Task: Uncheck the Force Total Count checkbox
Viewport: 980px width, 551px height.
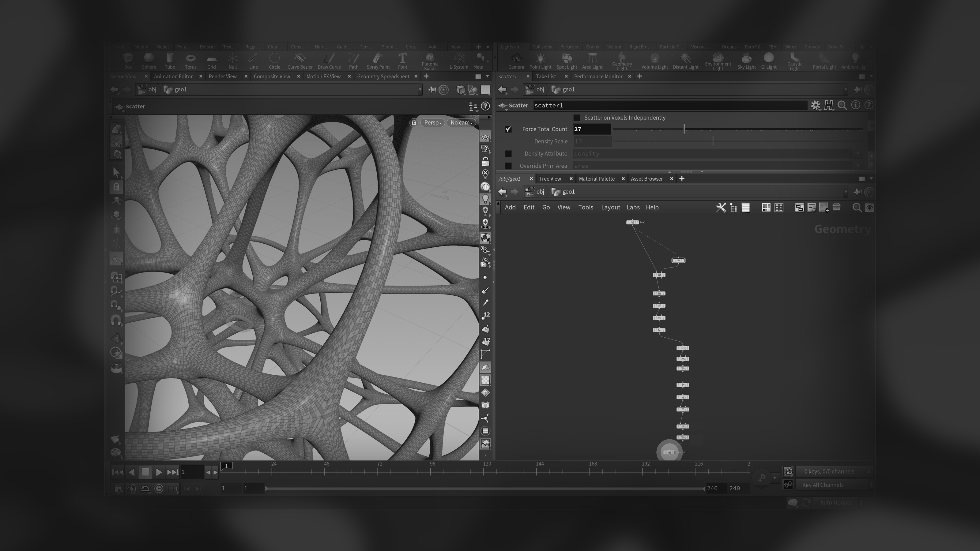Action: tap(508, 129)
